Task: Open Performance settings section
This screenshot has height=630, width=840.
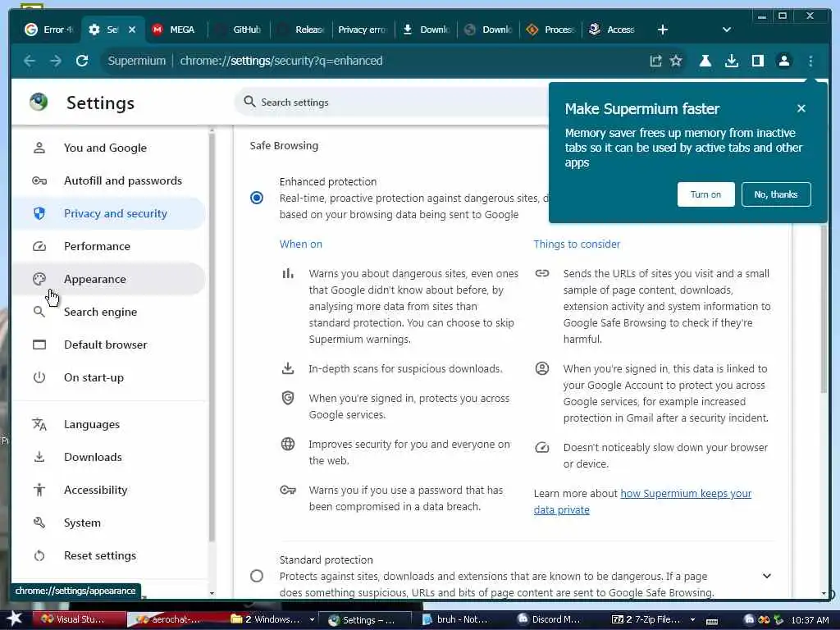Action: click(109, 246)
